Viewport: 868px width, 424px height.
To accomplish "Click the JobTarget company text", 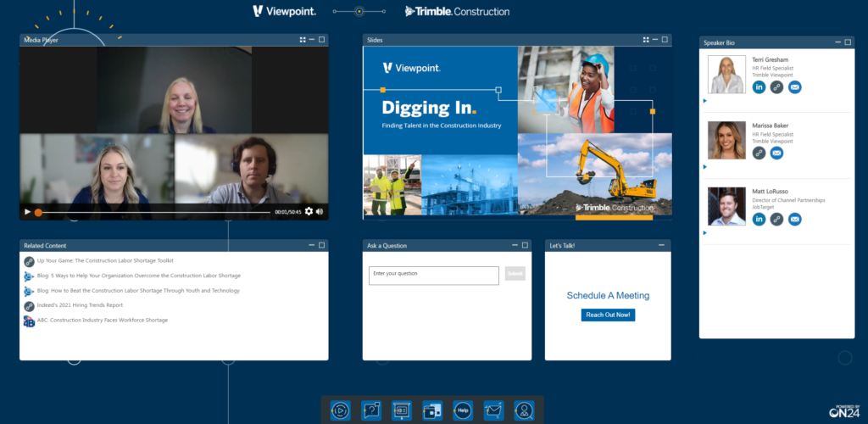I will pos(764,207).
